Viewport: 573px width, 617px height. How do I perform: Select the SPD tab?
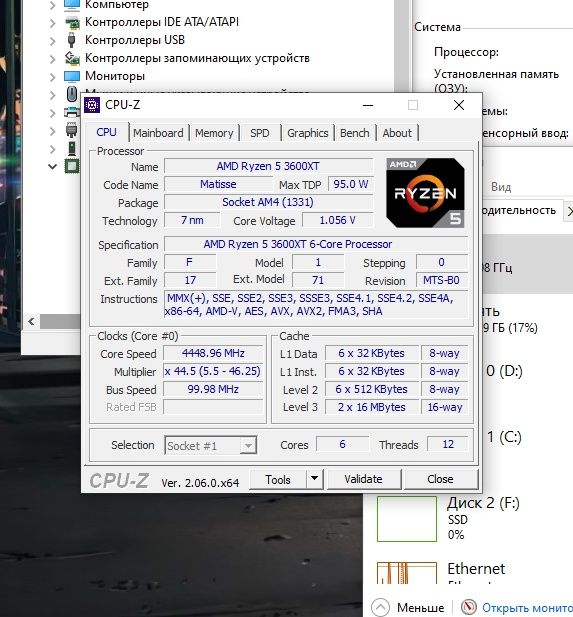(x=260, y=133)
